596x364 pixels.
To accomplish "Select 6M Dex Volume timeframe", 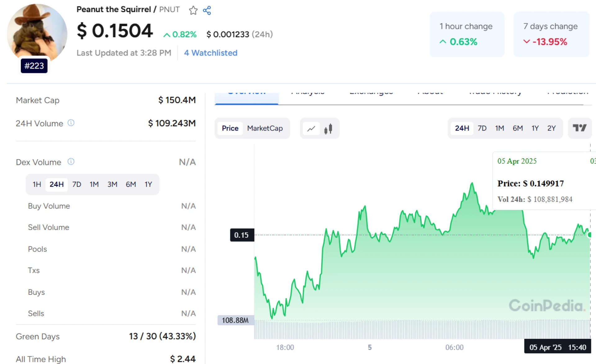I will tap(130, 184).
